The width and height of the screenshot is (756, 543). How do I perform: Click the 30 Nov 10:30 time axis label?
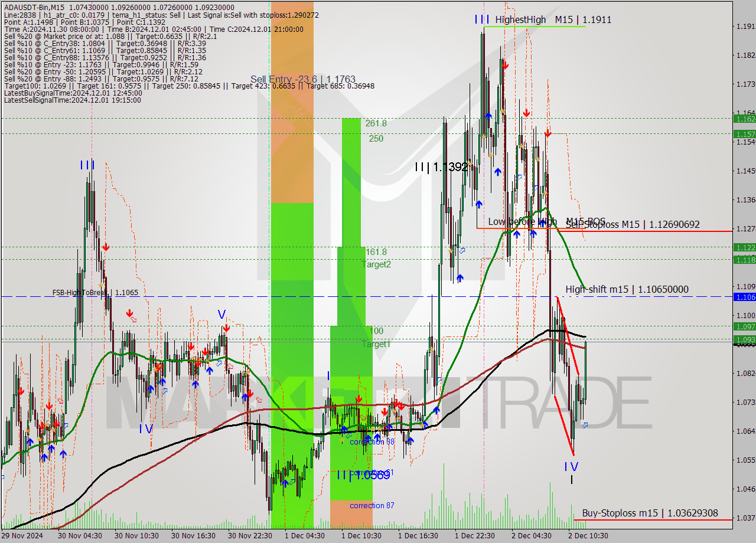[136, 536]
